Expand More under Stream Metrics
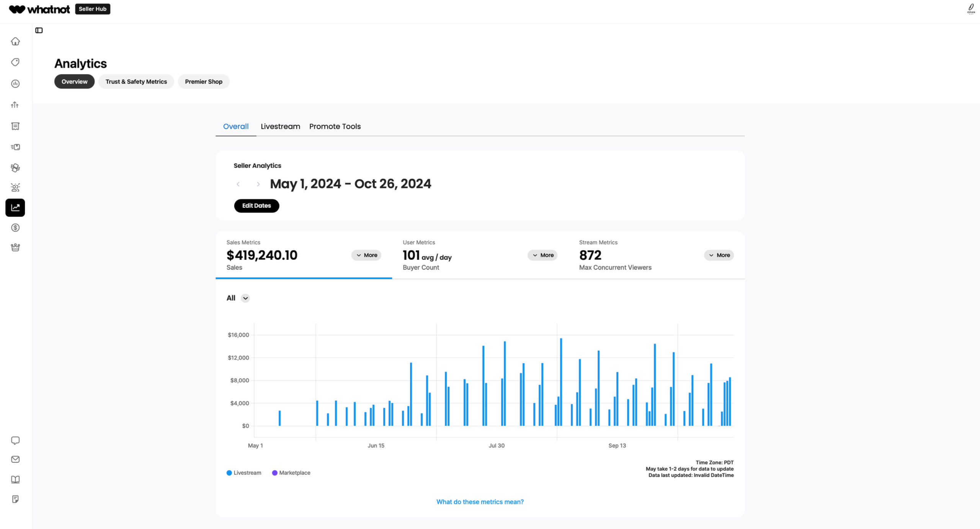 pos(719,255)
